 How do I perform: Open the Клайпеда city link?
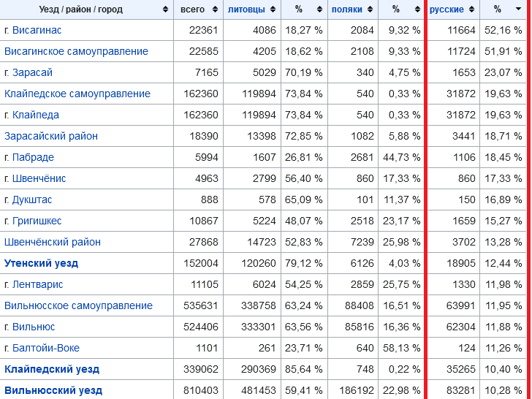point(35,115)
